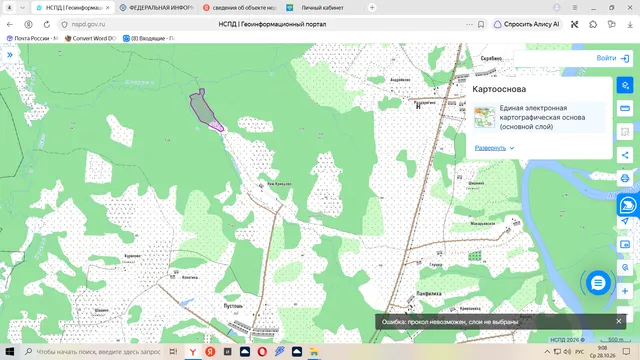This screenshot has height=360, width=640.
Task: Open the round chat support button
Action: click(598, 283)
